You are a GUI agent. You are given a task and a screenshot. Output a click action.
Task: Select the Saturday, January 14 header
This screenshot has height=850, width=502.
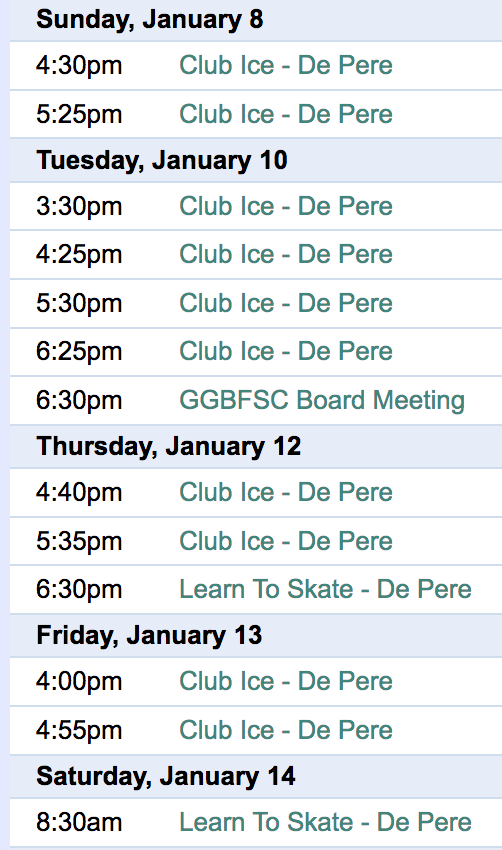(165, 777)
